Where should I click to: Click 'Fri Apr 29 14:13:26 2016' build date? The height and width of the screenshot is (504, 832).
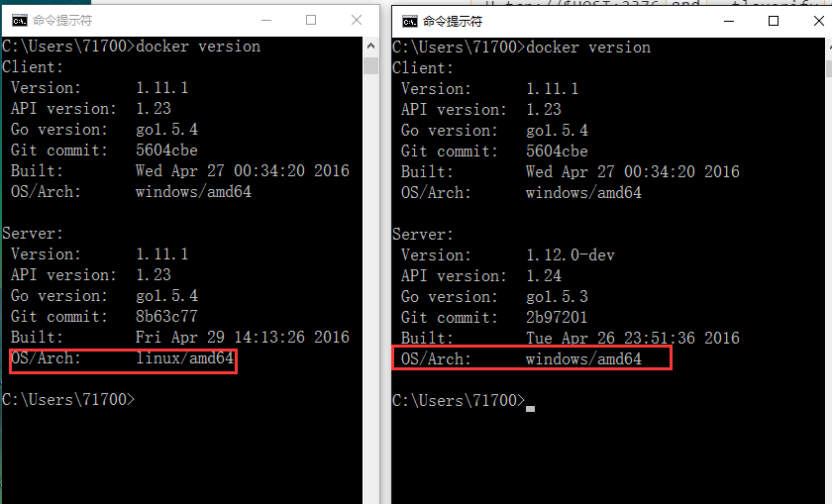point(243,337)
